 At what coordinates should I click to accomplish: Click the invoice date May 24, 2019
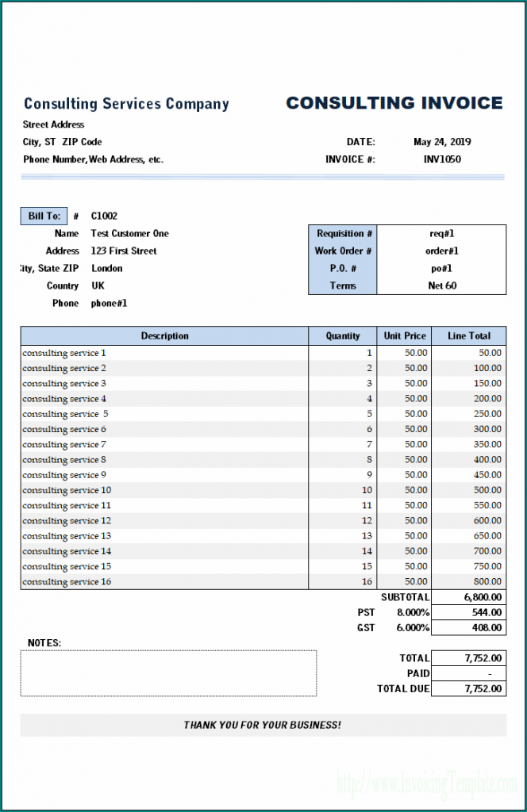(x=441, y=142)
